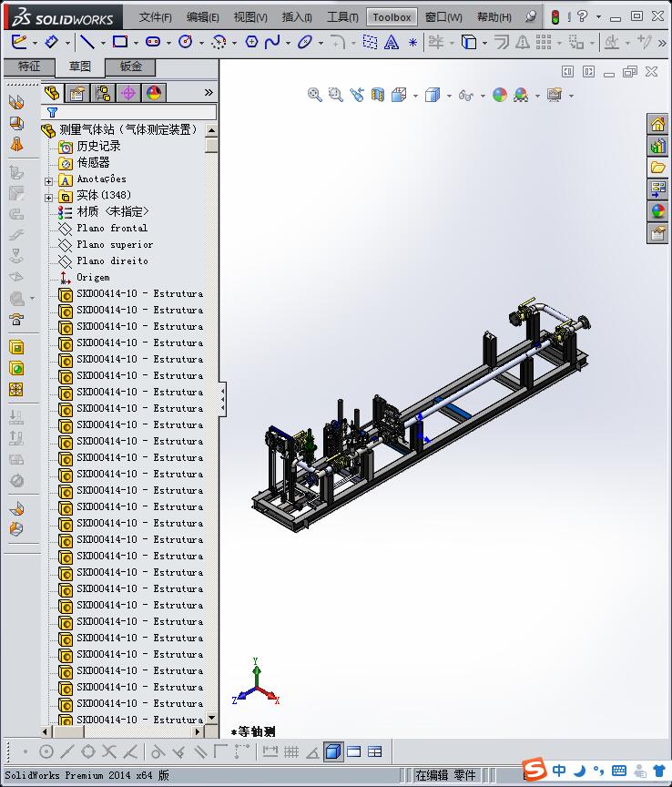
Task: Open the 文件(F) menu
Action: click(x=155, y=17)
